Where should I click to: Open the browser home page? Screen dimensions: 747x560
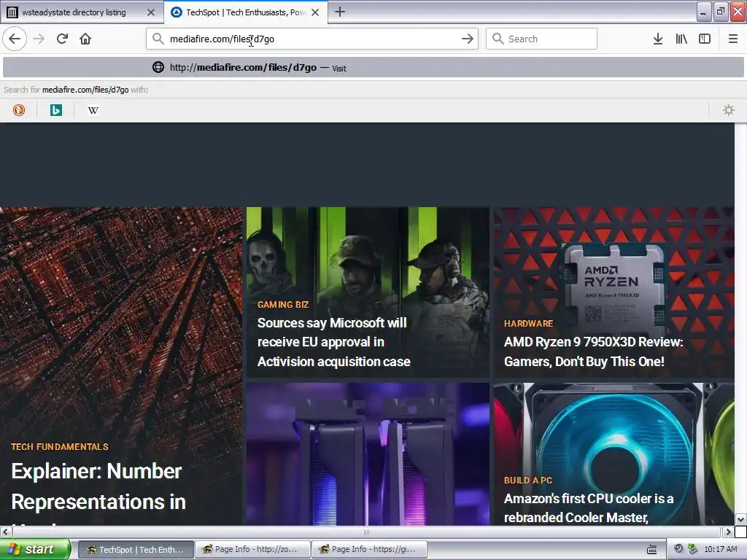click(x=85, y=39)
